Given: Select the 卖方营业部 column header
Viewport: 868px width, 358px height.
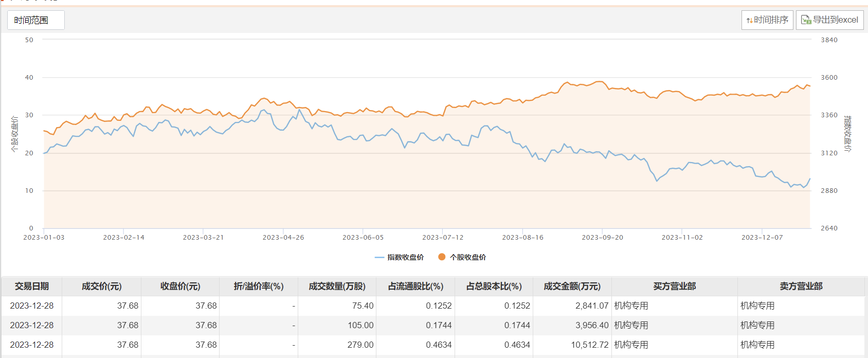Looking at the screenshot, I should pyautogui.click(x=801, y=287).
